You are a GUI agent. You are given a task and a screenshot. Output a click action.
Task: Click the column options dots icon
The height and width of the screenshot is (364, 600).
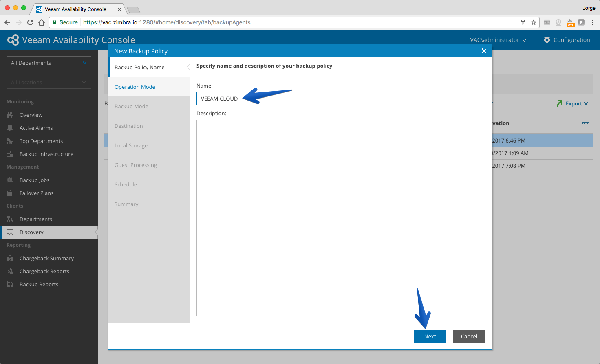tap(586, 123)
